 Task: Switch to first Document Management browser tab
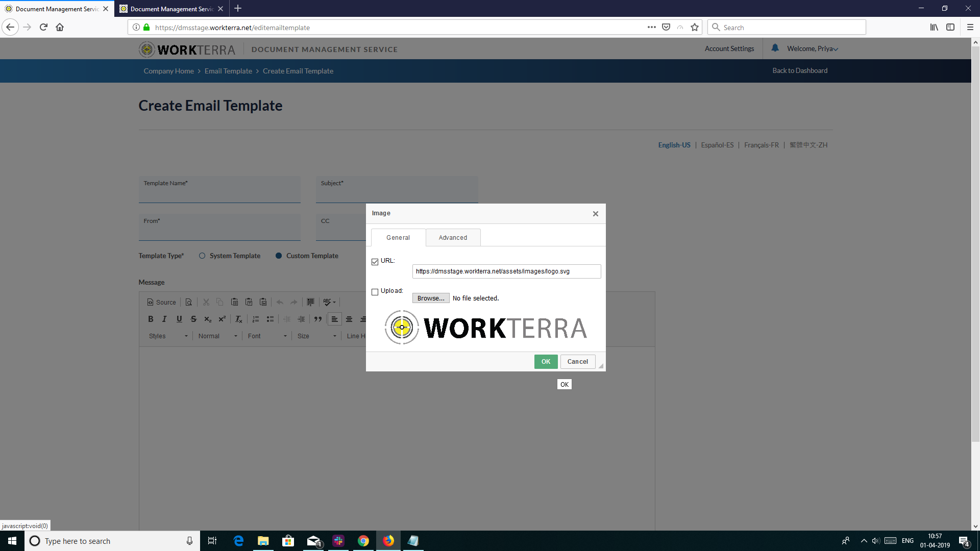pos(56,9)
